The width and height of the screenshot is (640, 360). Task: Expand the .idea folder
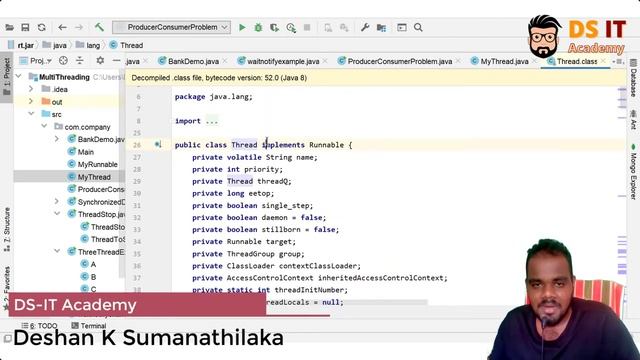pos(31,89)
